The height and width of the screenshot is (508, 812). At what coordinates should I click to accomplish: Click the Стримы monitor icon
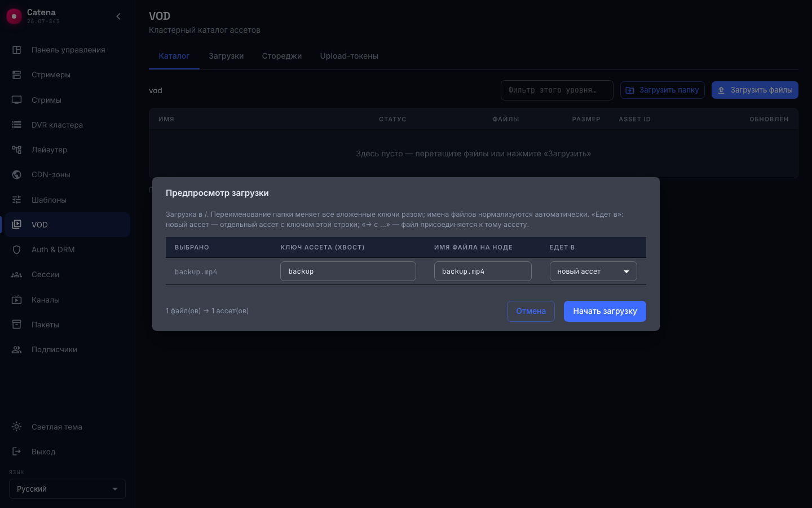(17, 100)
